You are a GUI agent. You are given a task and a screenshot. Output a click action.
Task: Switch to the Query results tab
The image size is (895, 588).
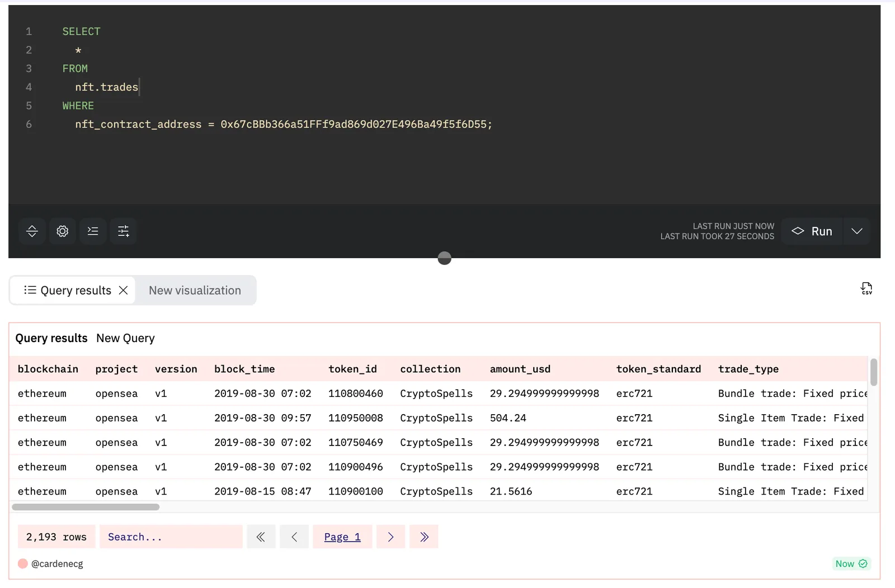[73, 290]
